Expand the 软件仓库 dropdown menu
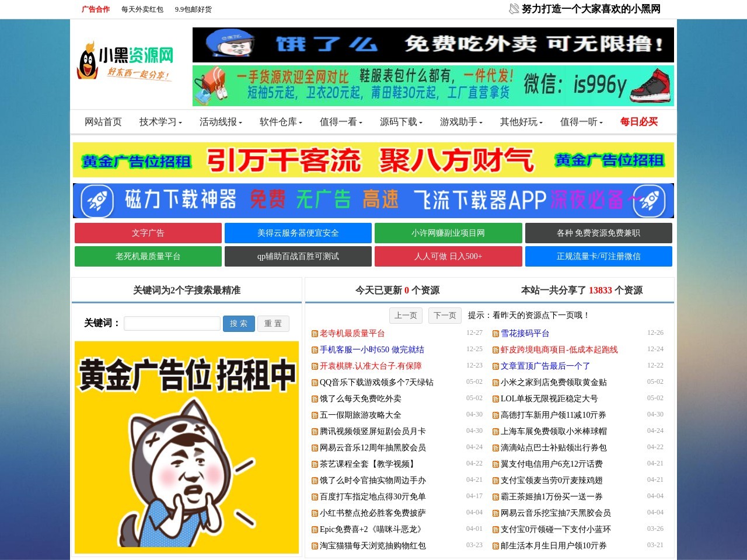 (281, 122)
